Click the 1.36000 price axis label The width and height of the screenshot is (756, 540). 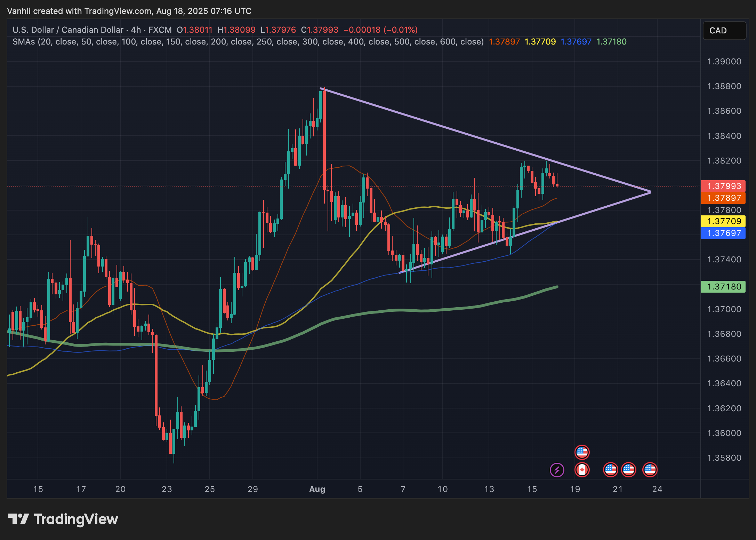coord(724,433)
